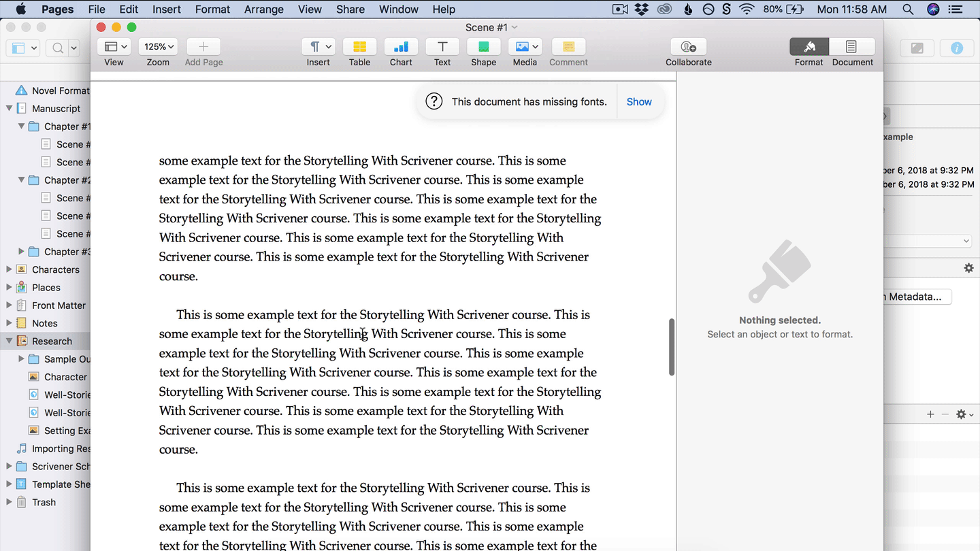Screen dimensions: 980x551
Task: Select Importing Research item in Scrivener binder
Action: (x=52, y=448)
